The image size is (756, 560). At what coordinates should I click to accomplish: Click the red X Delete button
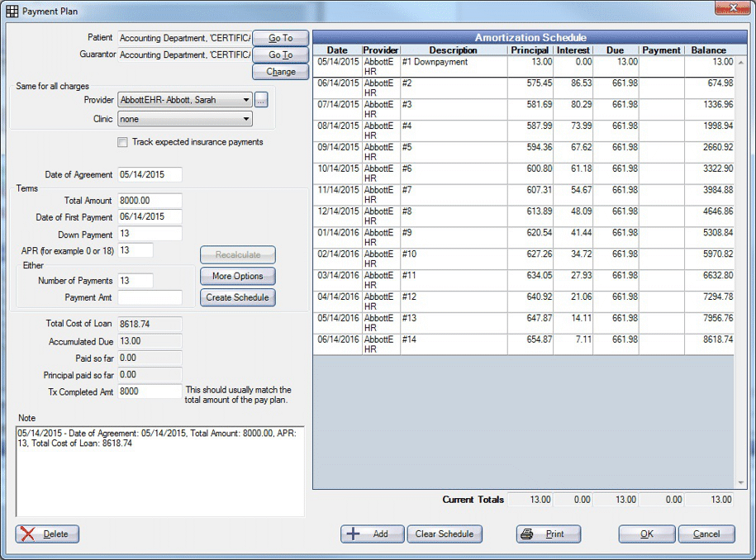coord(47,534)
